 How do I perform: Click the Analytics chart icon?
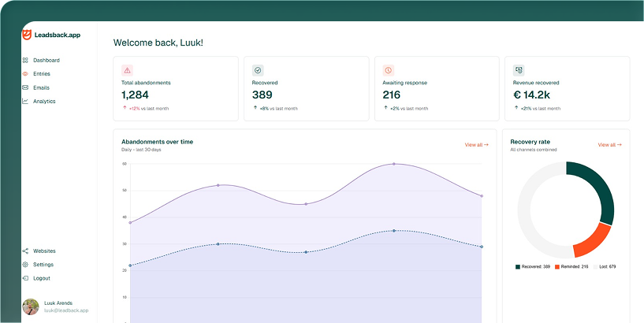coord(25,102)
